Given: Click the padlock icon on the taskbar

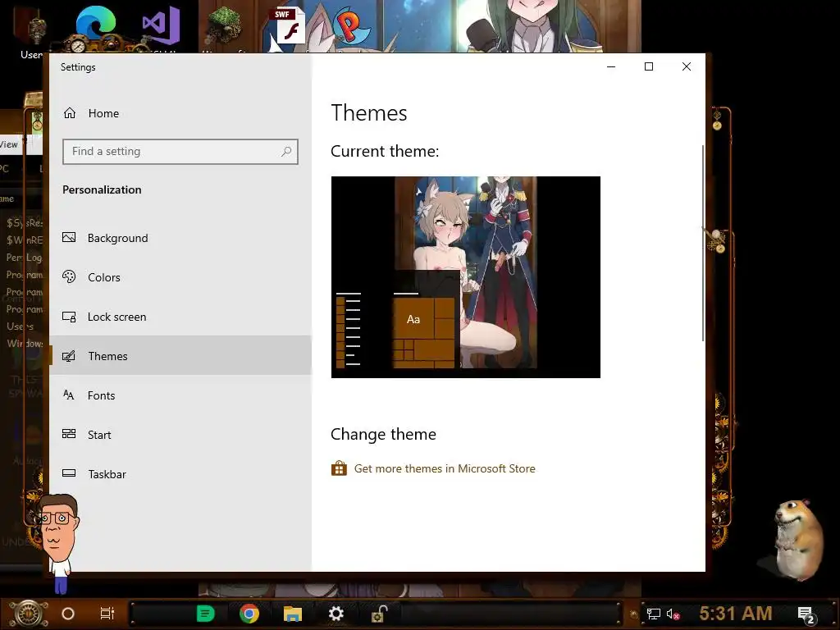Looking at the screenshot, I should coord(379,614).
